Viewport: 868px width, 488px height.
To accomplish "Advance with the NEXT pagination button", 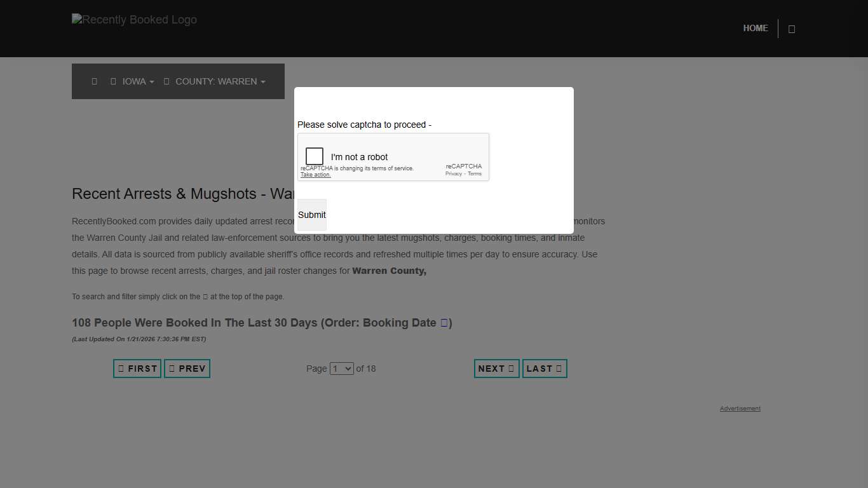I will (496, 369).
